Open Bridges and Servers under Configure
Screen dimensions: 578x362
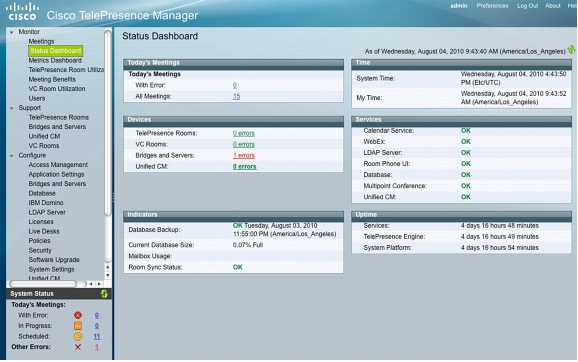point(57,184)
